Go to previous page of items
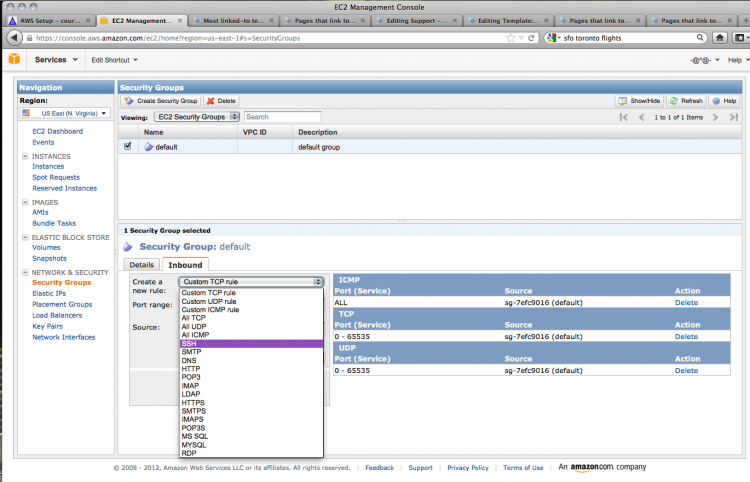 tap(641, 117)
